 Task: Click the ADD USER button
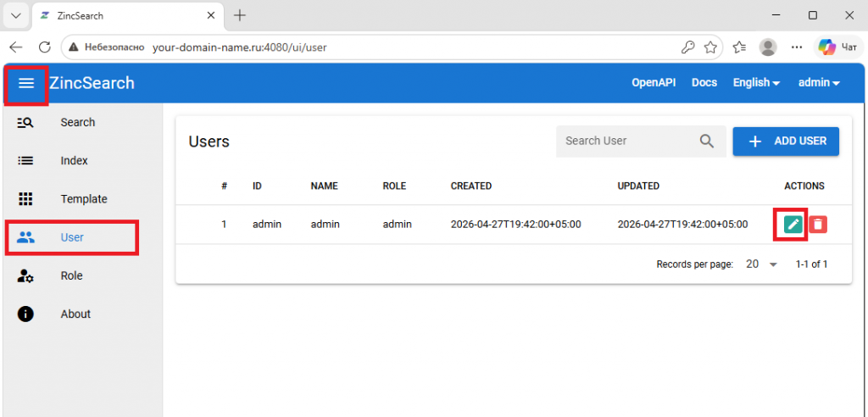tap(786, 142)
